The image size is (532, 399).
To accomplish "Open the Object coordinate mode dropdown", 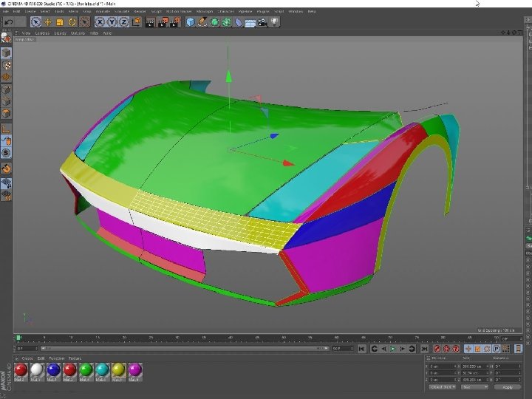I will pos(443,387).
